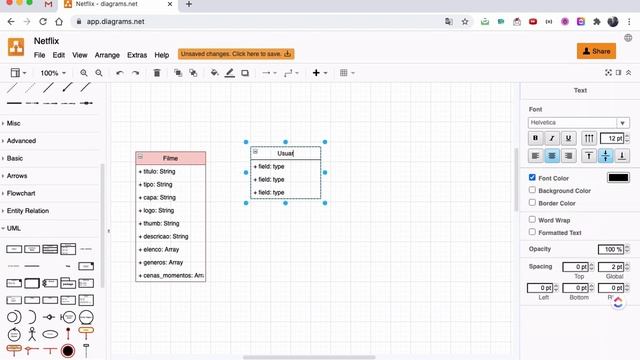Toggle the Font Color checkbox
The image size is (640, 360).
point(532,177)
